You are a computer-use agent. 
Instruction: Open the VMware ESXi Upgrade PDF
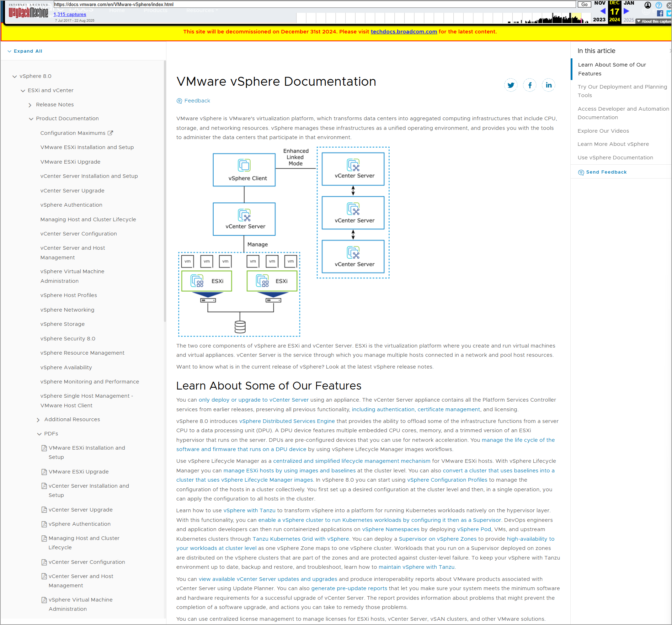click(x=79, y=472)
